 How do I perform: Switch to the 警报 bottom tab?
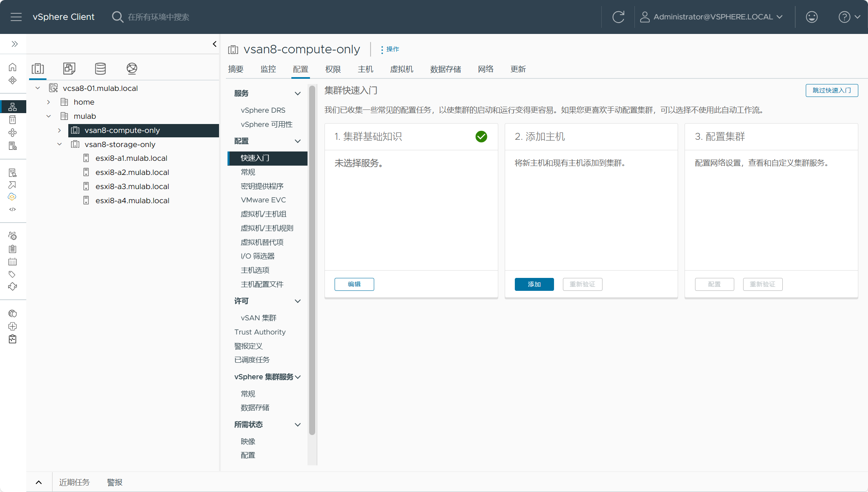115,482
